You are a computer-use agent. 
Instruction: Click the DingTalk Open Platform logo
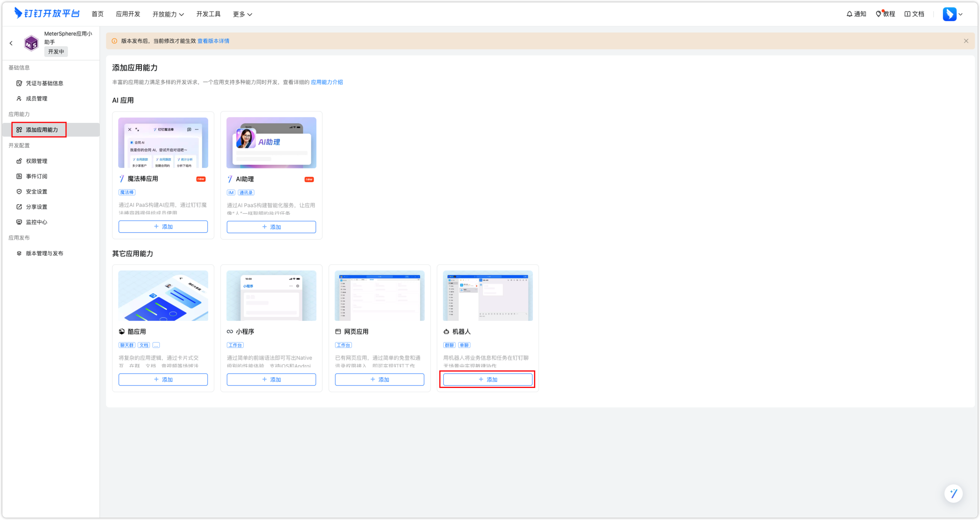coord(47,14)
